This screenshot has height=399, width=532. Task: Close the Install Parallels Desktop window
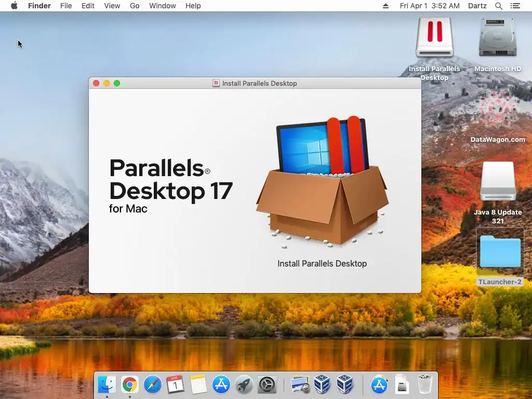[96, 83]
